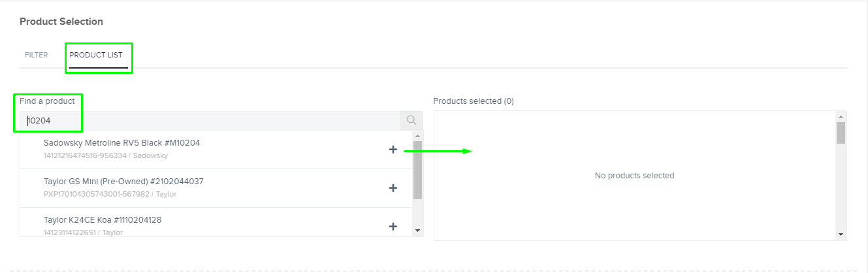This screenshot has height=273, width=868.
Task: Click selected products scrollbar down arrow
Action: tap(841, 234)
